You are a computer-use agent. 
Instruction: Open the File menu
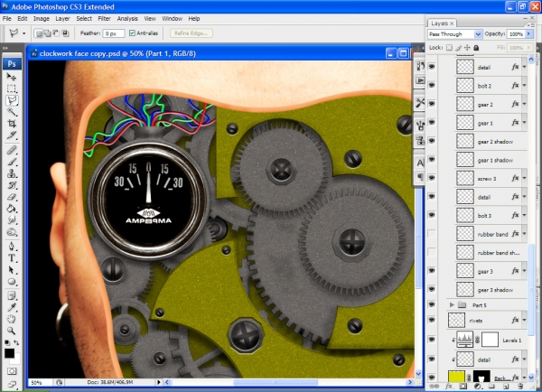coord(7,19)
